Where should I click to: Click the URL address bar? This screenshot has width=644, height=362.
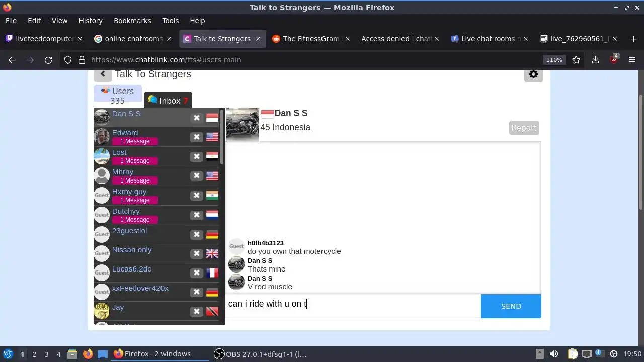312,60
